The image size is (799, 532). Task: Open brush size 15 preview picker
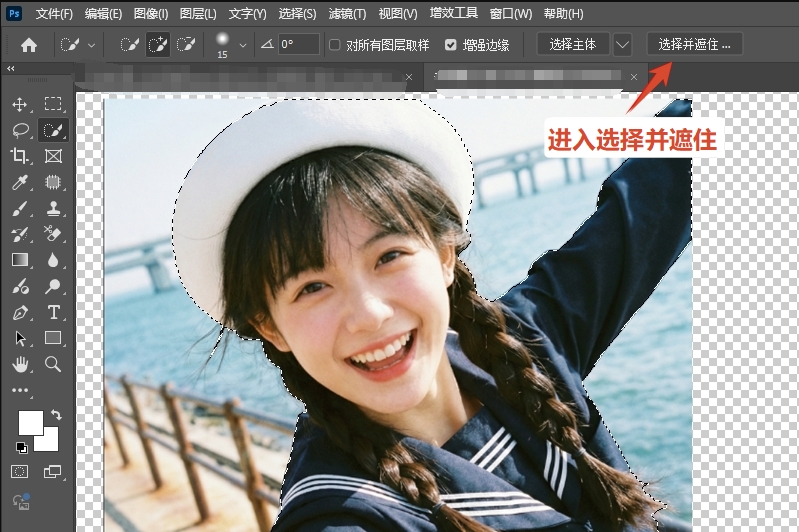pos(222,44)
